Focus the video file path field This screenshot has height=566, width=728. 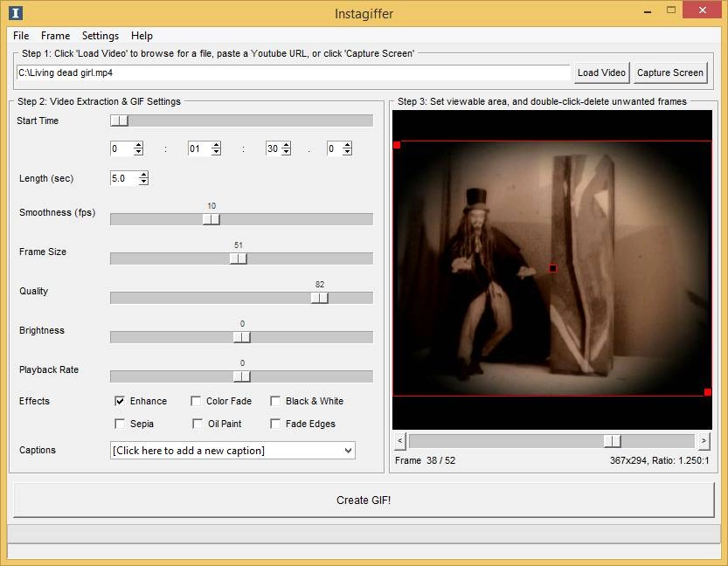click(294, 72)
